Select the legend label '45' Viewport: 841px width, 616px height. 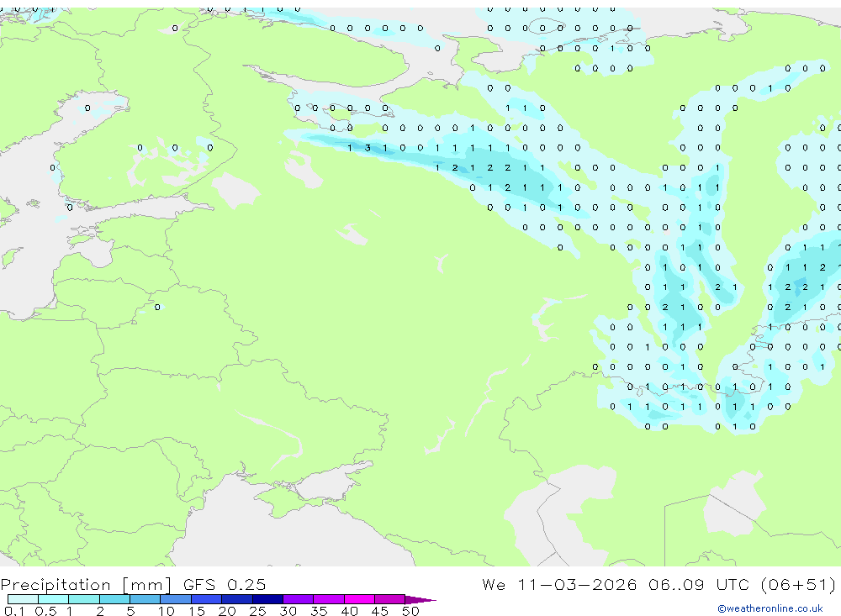point(380,611)
